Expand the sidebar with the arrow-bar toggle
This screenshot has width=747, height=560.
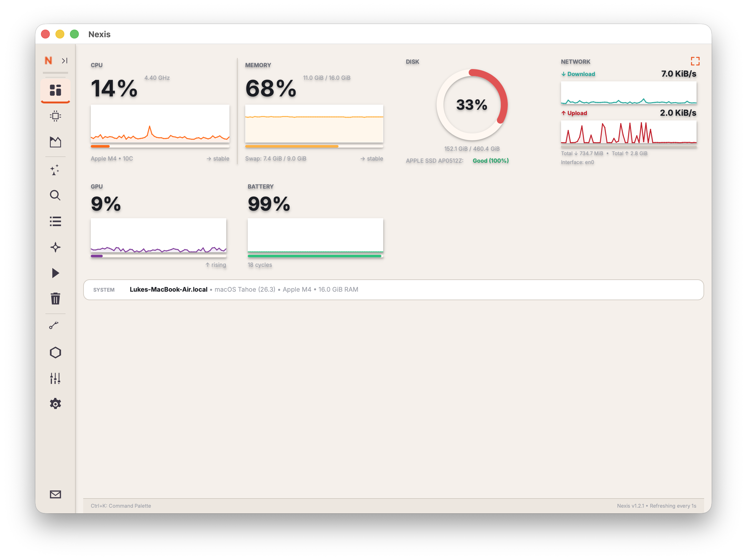(65, 61)
